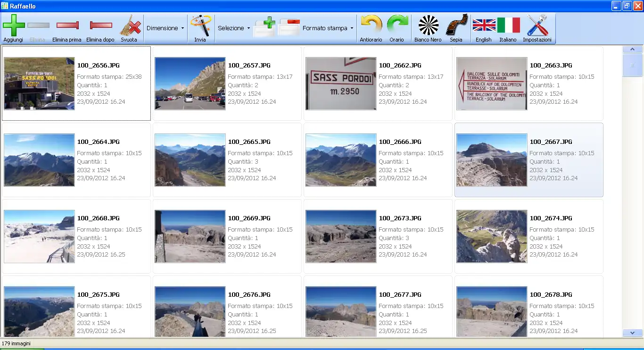Click the red minus pages icon near Formato stampa
The height and width of the screenshot is (350, 644).
(289, 28)
